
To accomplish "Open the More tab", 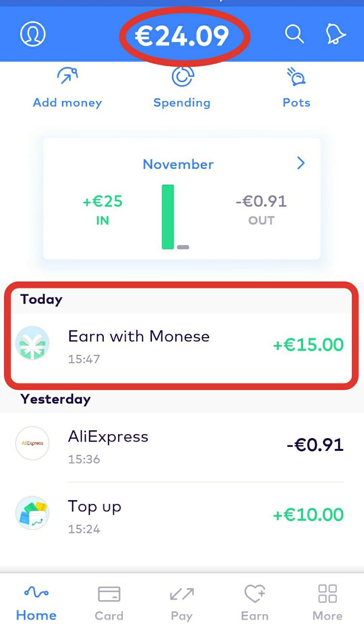I will coord(328,603).
